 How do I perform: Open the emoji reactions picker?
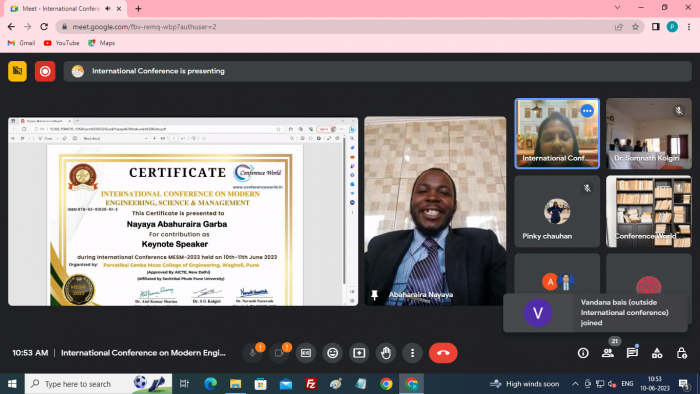333,353
